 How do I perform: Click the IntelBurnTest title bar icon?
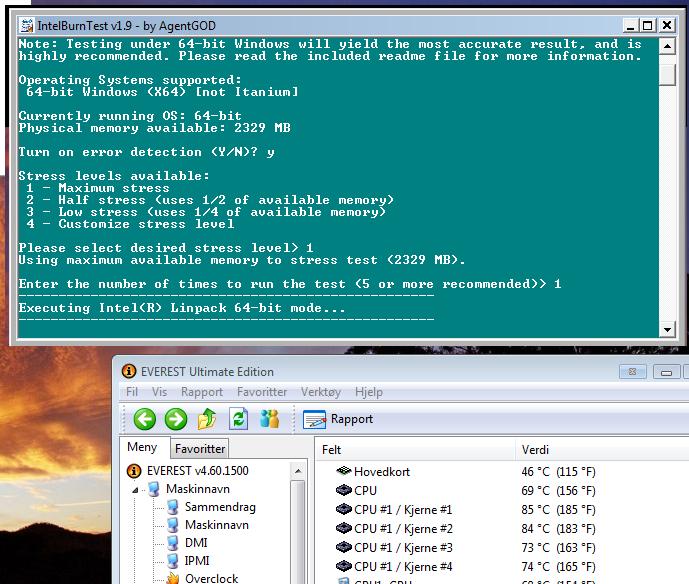[x=26, y=25]
